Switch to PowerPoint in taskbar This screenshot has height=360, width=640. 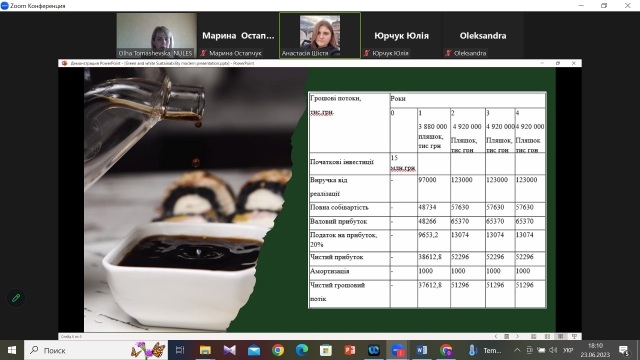[x=350, y=350]
